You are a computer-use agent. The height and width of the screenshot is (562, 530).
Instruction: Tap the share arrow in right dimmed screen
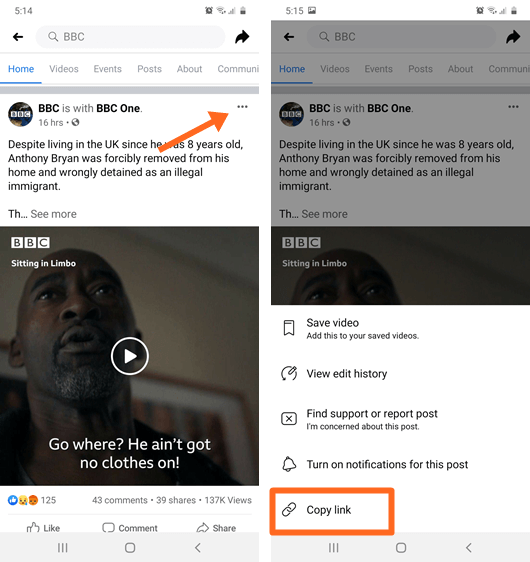tap(513, 37)
